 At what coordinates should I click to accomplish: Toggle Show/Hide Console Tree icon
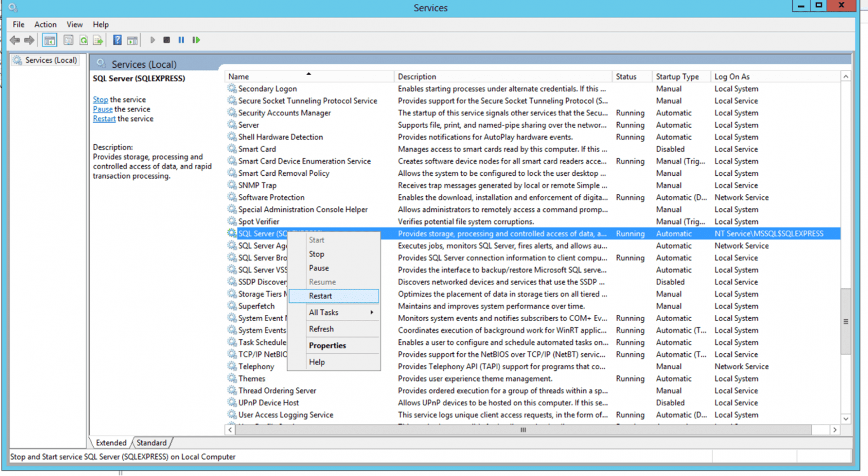tap(50, 40)
